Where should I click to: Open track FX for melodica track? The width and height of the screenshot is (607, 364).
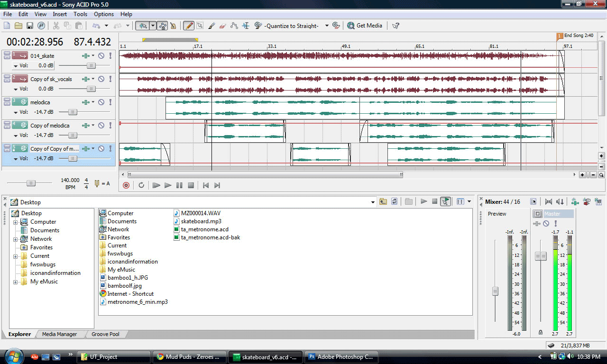(x=86, y=102)
